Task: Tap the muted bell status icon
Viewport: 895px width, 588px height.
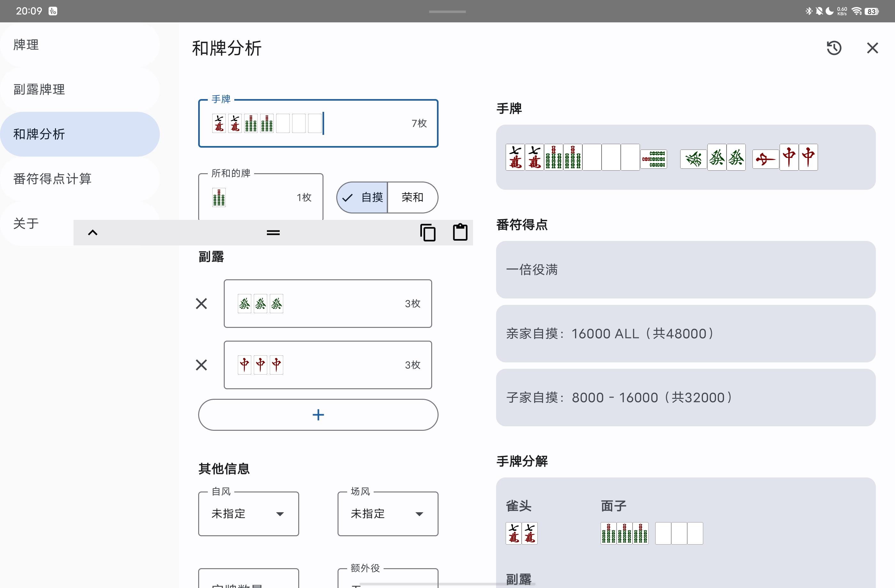Action: [819, 11]
